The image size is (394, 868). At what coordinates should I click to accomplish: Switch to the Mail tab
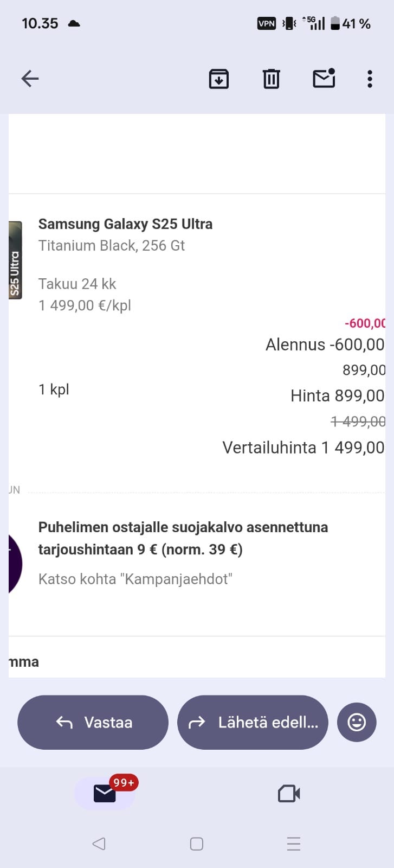click(105, 793)
